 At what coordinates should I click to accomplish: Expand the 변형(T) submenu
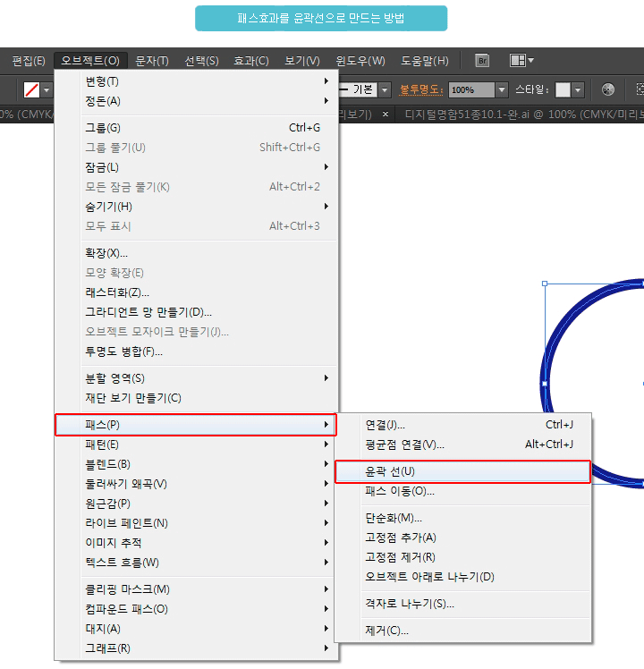tap(103, 81)
